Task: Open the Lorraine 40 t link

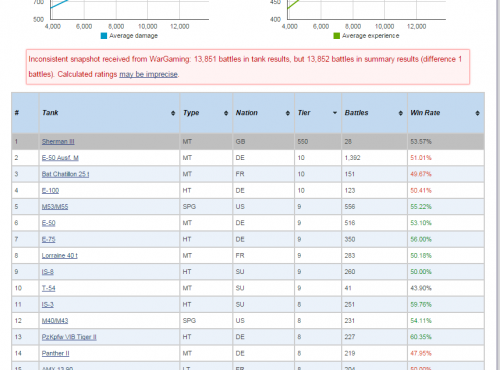Action: 60,256
